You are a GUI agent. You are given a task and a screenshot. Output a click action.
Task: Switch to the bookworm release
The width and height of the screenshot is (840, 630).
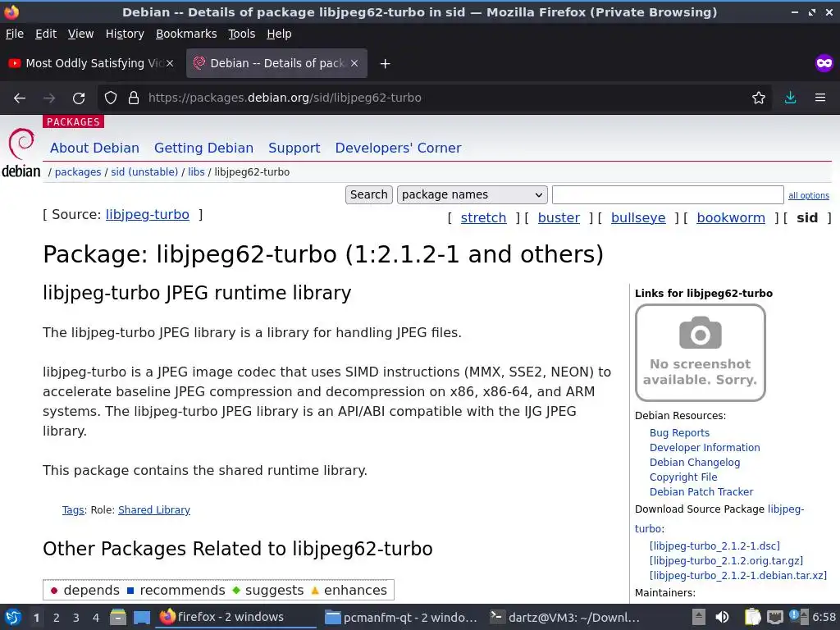tap(731, 218)
